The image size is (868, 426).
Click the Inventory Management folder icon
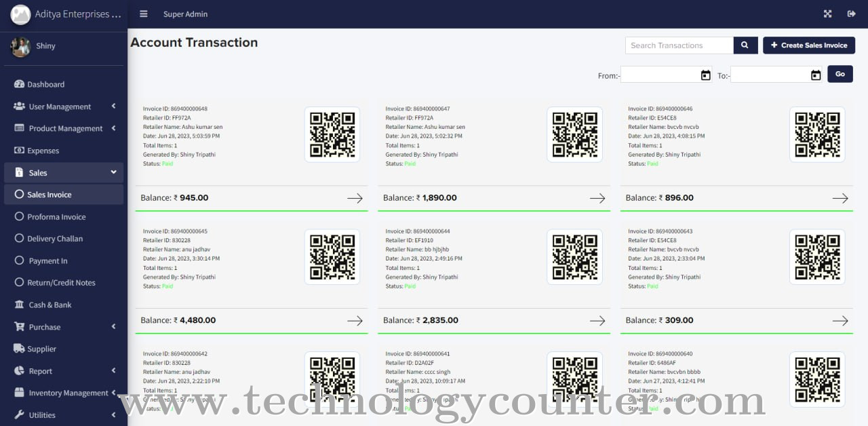[x=19, y=393]
